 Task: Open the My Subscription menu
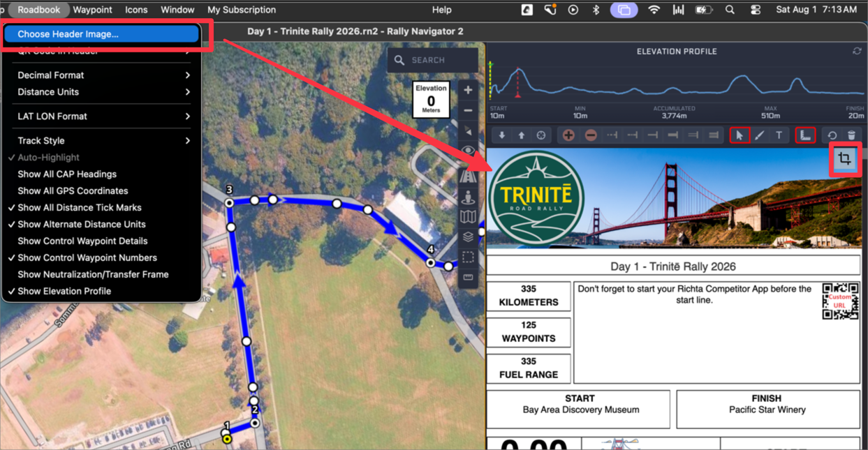242,10
